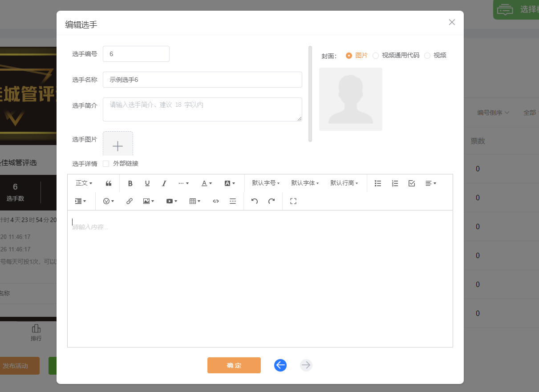539x392 pixels.
Task: Open the 正文 heading style dropdown
Action: click(84, 183)
